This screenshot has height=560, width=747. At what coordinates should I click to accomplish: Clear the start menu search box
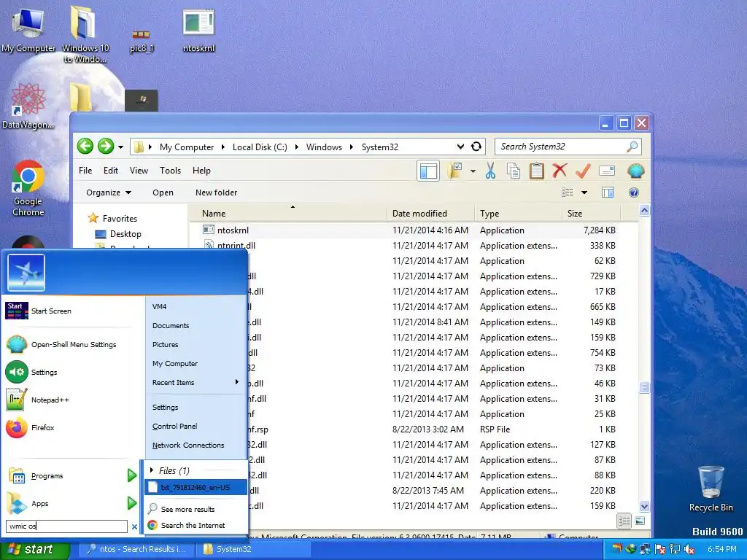click(x=134, y=526)
